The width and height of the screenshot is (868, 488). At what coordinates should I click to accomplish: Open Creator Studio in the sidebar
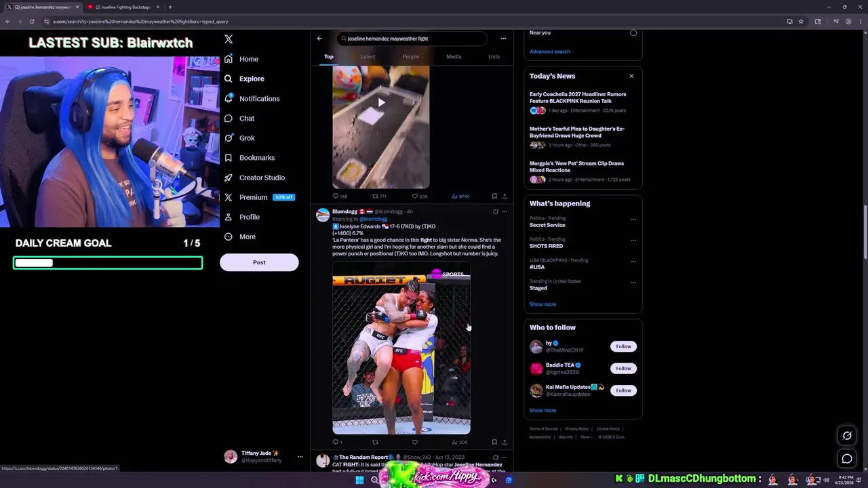254,178
